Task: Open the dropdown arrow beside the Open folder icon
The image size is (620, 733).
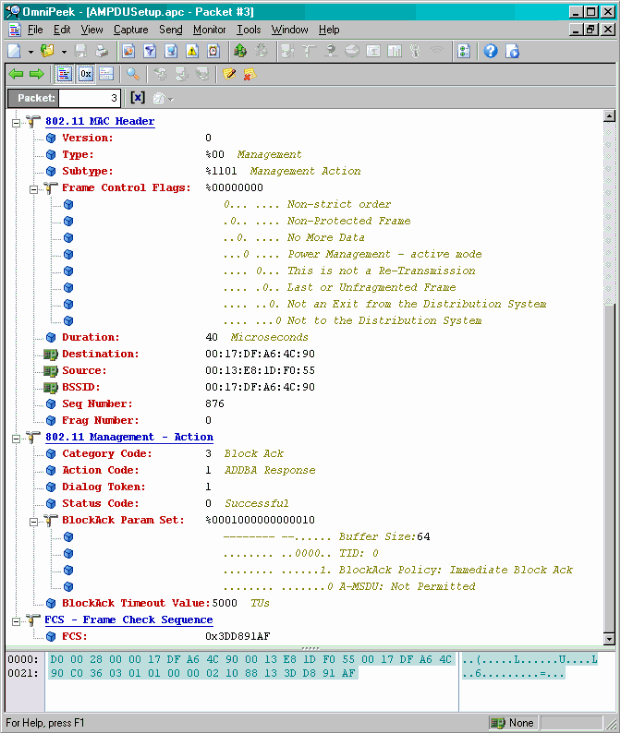Action: pos(64,51)
